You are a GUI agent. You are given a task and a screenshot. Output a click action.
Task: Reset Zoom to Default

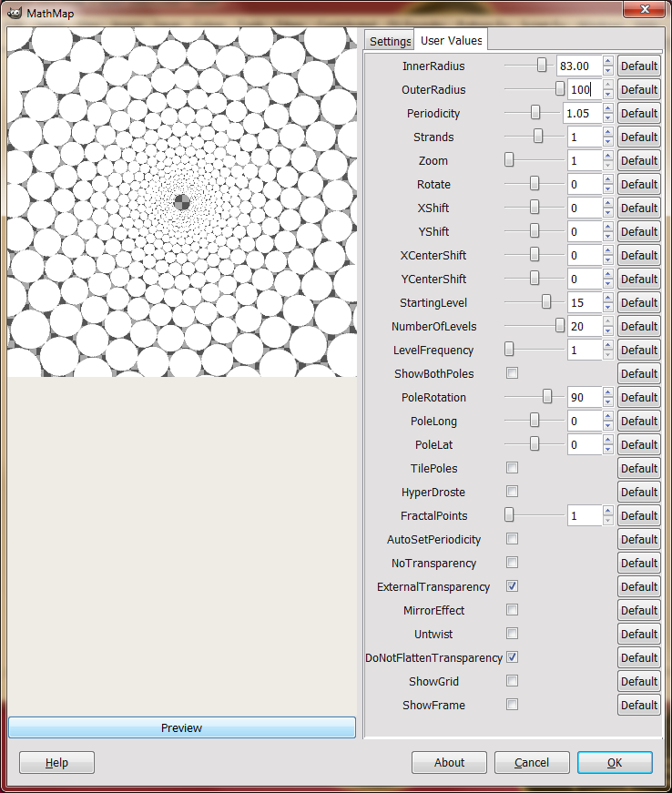[638, 160]
